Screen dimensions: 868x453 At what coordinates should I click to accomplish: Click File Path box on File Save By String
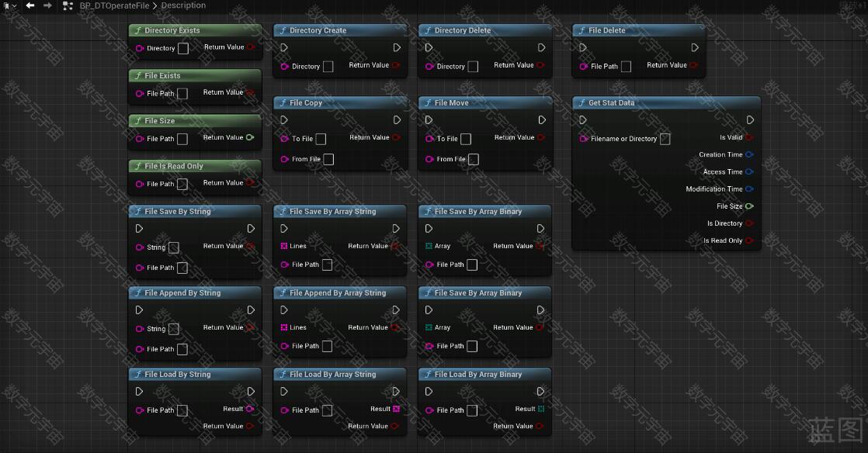coord(182,268)
